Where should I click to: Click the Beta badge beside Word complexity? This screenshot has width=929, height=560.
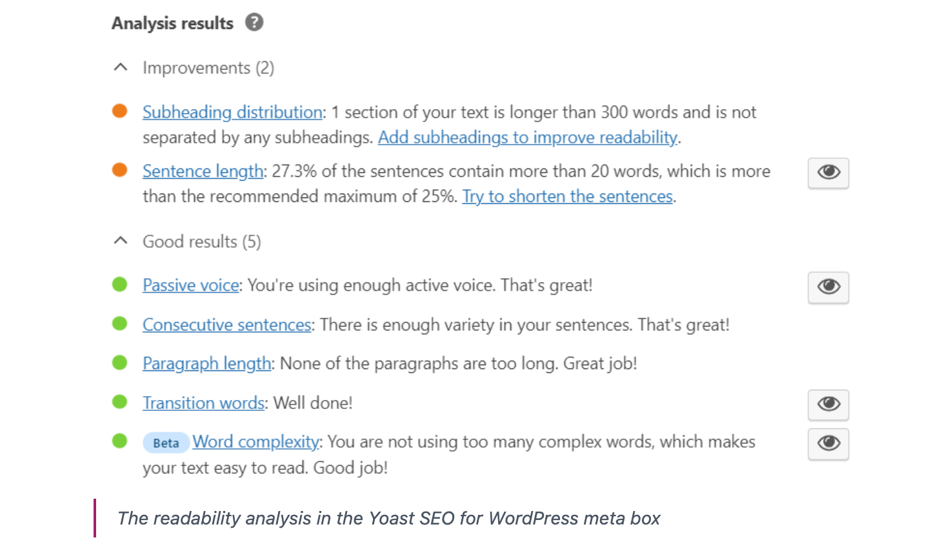[x=166, y=443]
